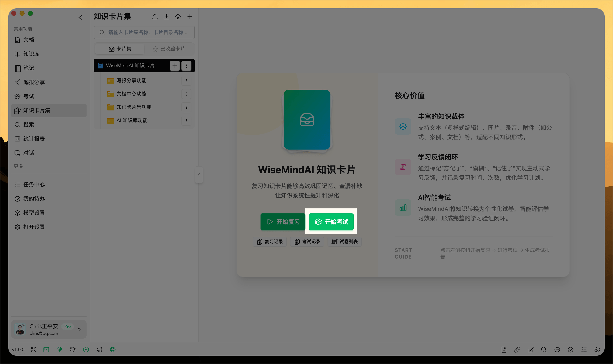This screenshot has width=613, height=364.
Task: Open the terminal icon in the status bar
Action: tap(46, 349)
